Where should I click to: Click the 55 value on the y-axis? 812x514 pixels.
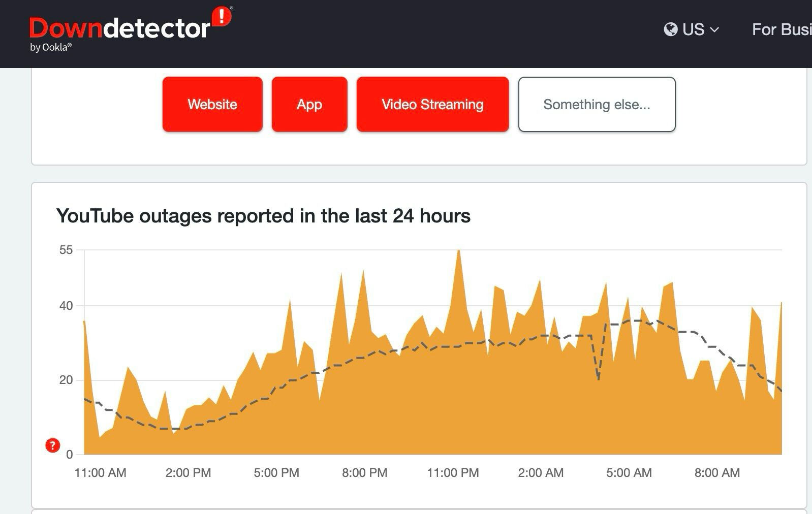(x=66, y=250)
